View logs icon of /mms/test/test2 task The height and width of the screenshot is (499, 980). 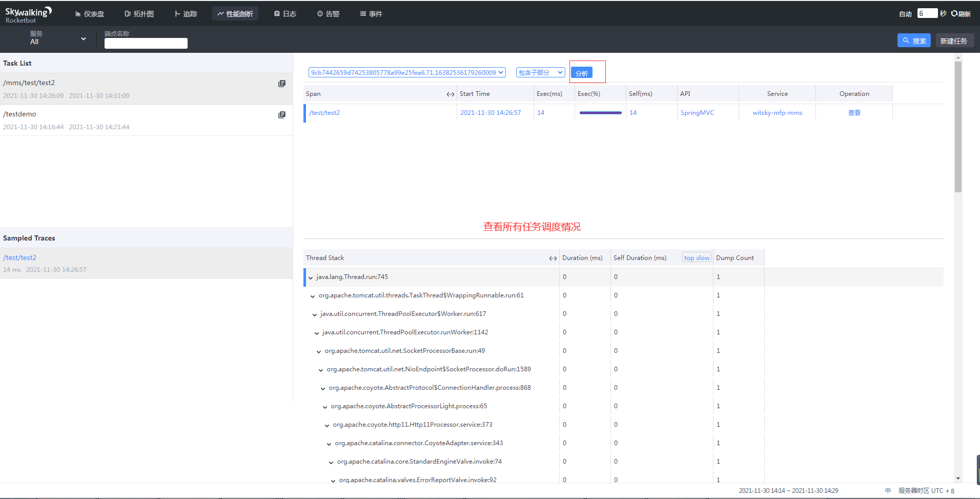click(282, 83)
